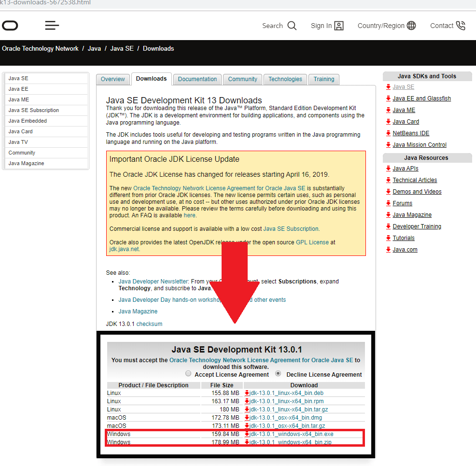Click download arrow icon beside NetBeans IDE
This screenshot has width=476, height=466.
click(388, 133)
